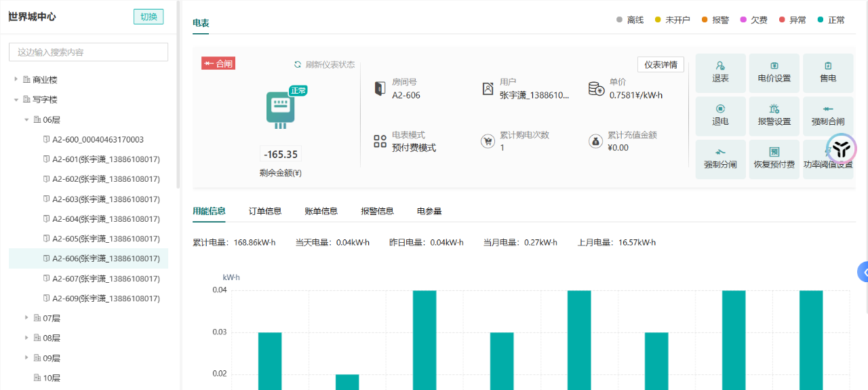Image resolution: width=868 pixels, height=390 pixels.
Task: Click the floating assistant logo icon
Action: [x=841, y=149]
